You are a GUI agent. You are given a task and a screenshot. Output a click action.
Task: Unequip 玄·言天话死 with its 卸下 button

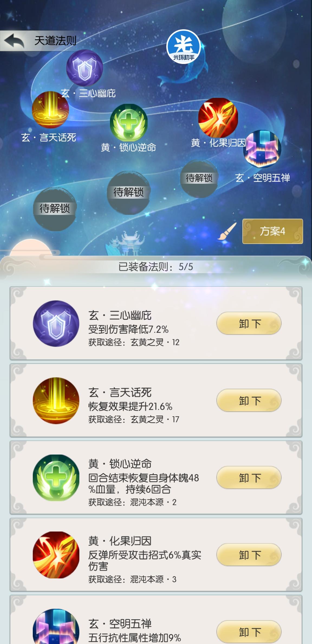click(x=249, y=400)
